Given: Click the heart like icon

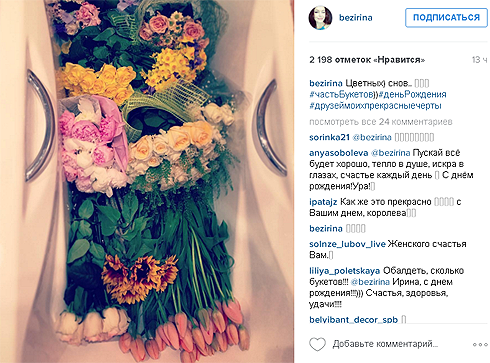Looking at the screenshot, I should [317, 344].
